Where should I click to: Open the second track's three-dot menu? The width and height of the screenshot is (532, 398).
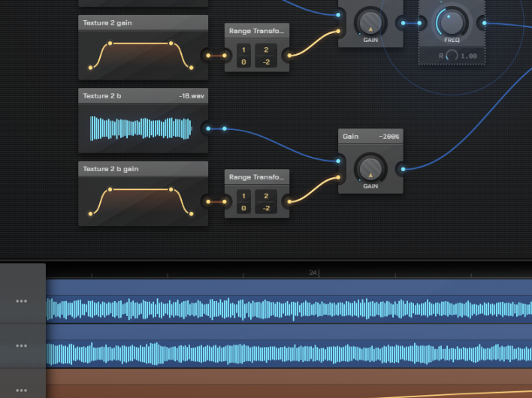[21, 345]
